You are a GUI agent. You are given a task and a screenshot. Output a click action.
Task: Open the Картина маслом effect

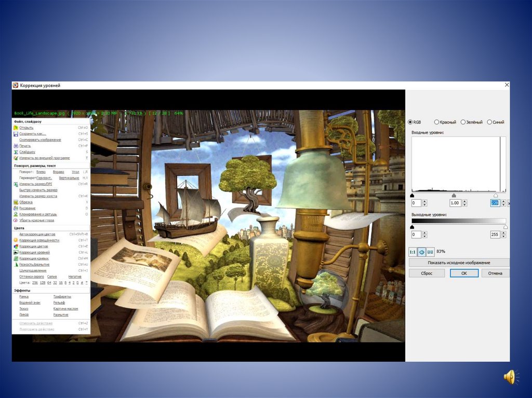pos(65,309)
